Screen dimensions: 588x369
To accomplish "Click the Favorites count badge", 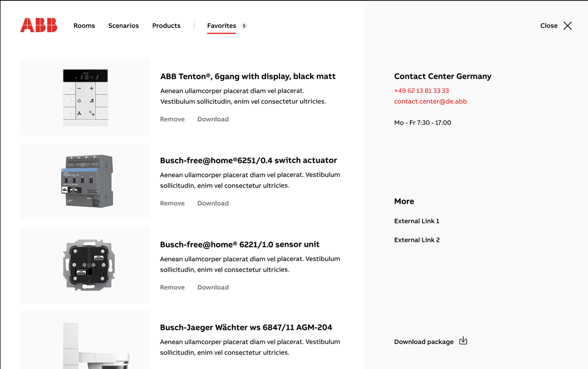I will pyautogui.click(x=244, y=26).
